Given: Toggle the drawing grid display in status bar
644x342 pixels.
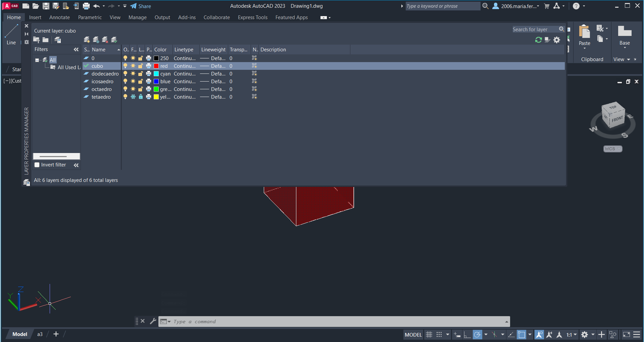Looking at the screenshot, I should click(x=429, y=334).
